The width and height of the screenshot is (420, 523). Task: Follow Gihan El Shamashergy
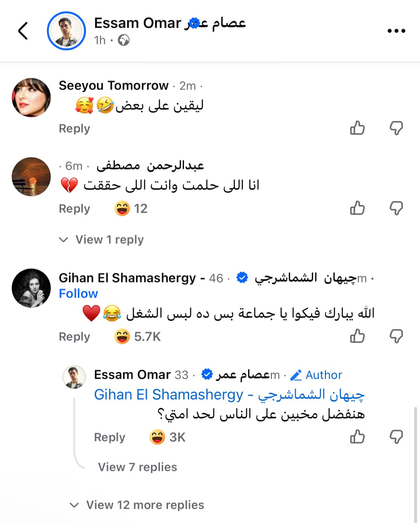coord(78,294)
